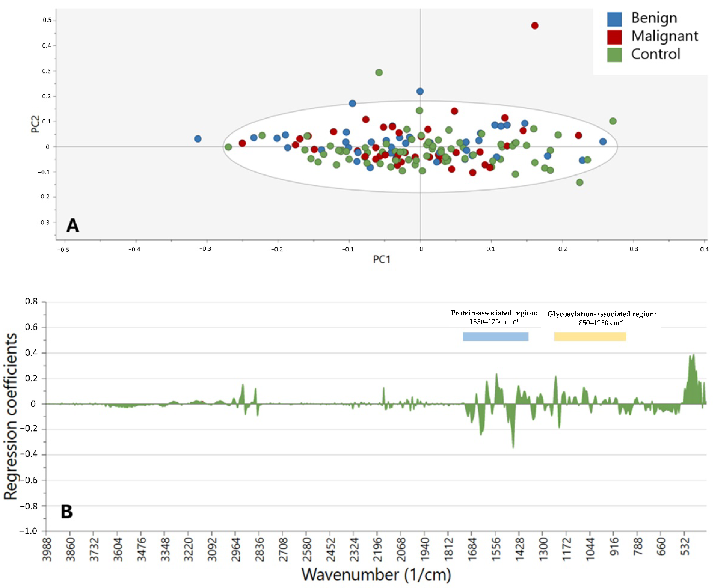
Task: Click the −1.0 regression coefficient tick label
Action: click(x=28, y=531)
